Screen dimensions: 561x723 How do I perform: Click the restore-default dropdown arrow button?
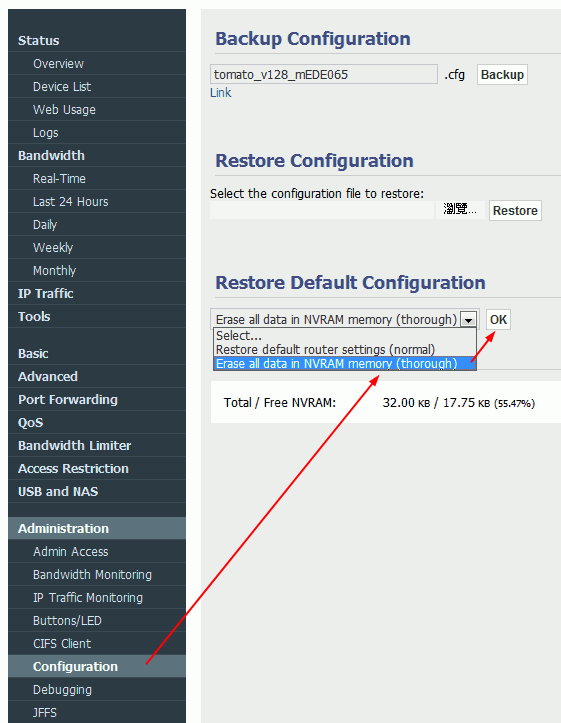click(468, 320)
